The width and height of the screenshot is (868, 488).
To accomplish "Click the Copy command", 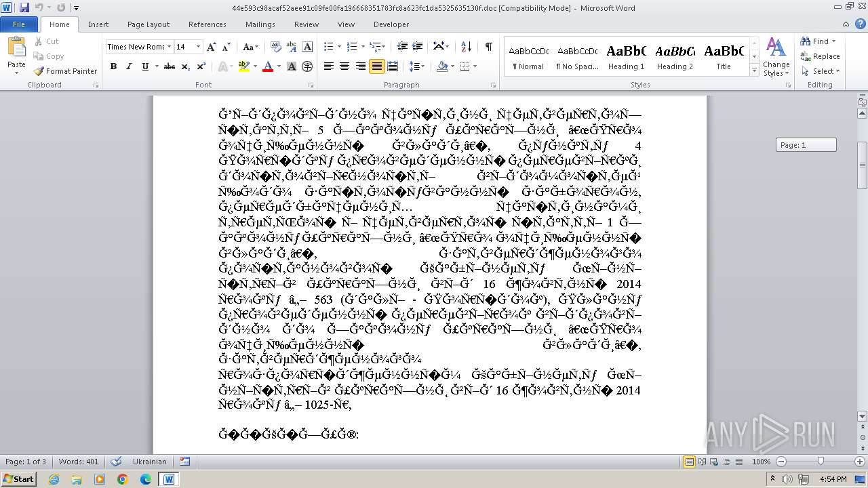I will click(x=50, y=56).
